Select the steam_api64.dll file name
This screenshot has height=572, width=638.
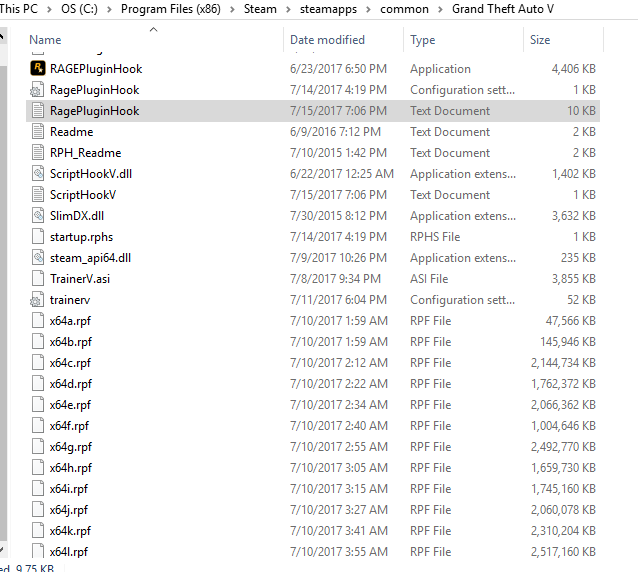tap(90, 258)
